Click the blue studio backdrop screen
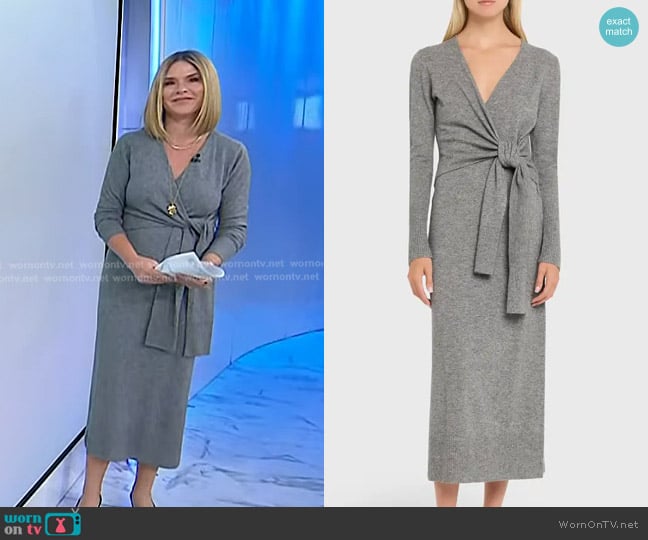 (x=270, y=120)
